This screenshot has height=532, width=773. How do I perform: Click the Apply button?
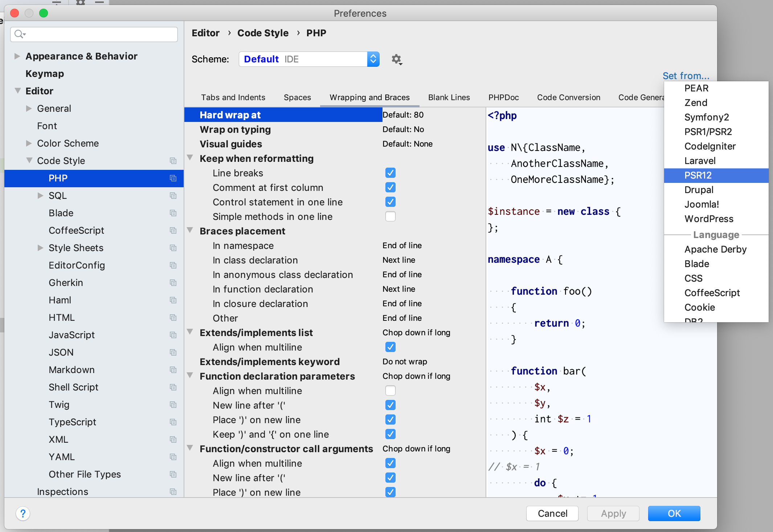coord(613,513)
